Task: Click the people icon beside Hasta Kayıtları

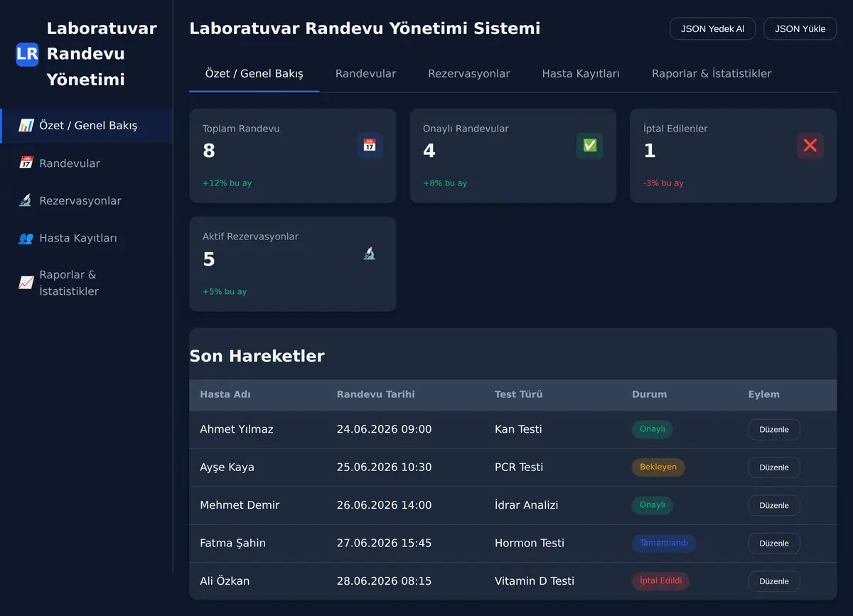Action: tap(26, 239)
